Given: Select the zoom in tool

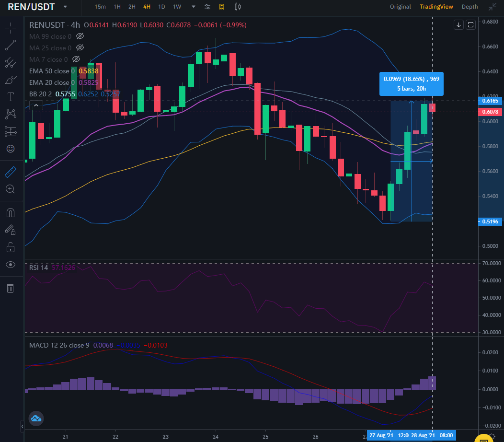Looking at the screenshot, I should [11, 189].
